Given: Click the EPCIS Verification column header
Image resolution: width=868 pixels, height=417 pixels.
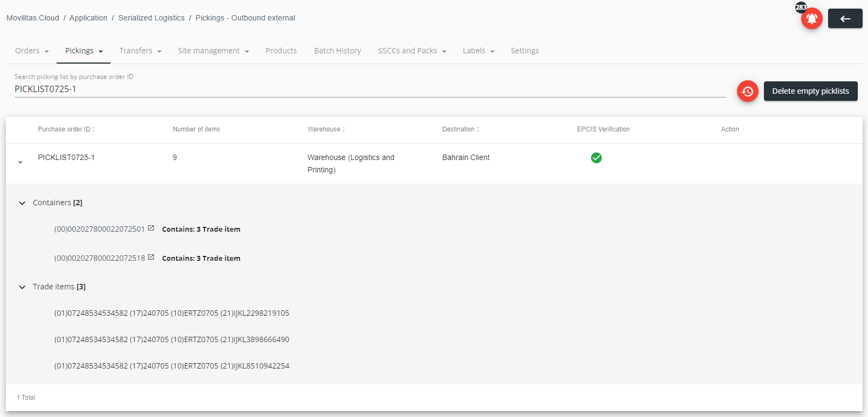Looking at the screenshot, I should [603, 129].
